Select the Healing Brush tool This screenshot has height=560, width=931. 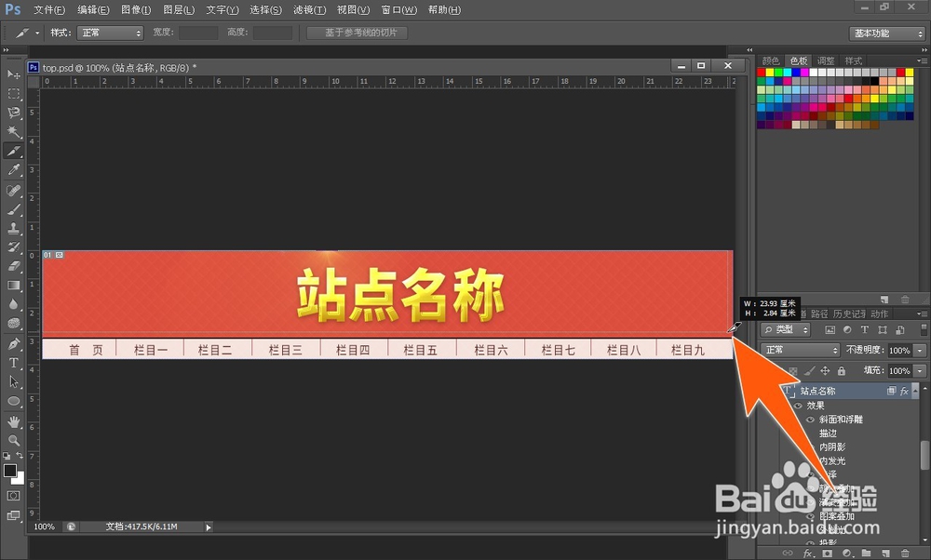[x=14, y=190]
